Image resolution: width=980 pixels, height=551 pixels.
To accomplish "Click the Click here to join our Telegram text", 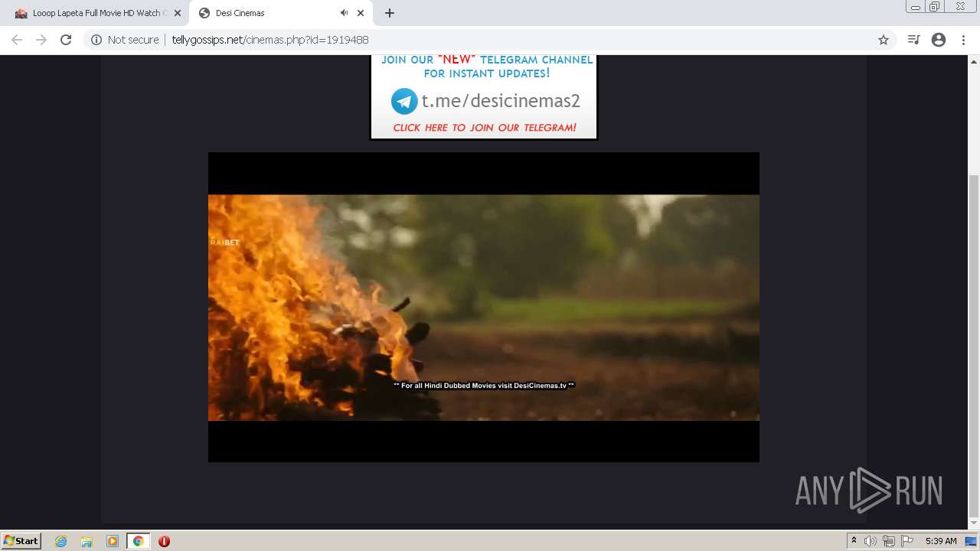I will (x=485, y=128).
